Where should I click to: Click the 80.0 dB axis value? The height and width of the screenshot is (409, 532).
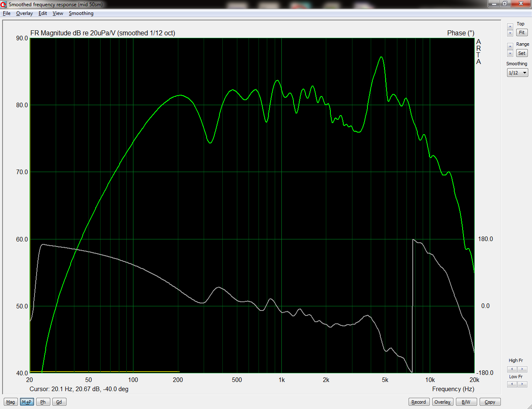click(22, 105)
